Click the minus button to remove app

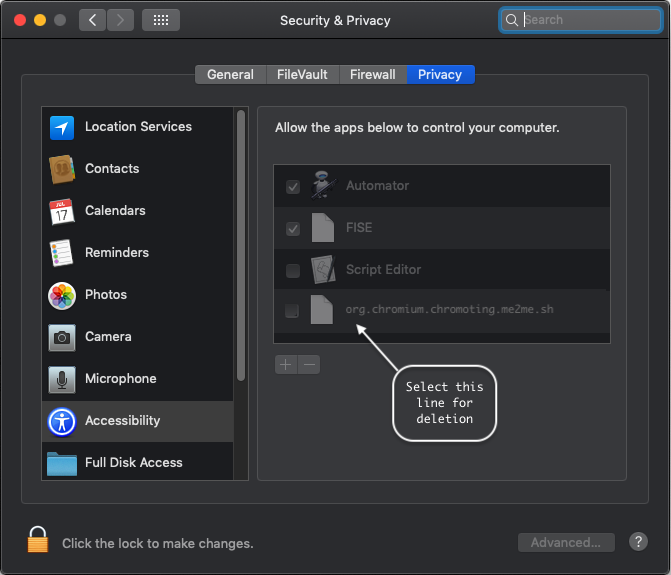(x=309, y=365)
